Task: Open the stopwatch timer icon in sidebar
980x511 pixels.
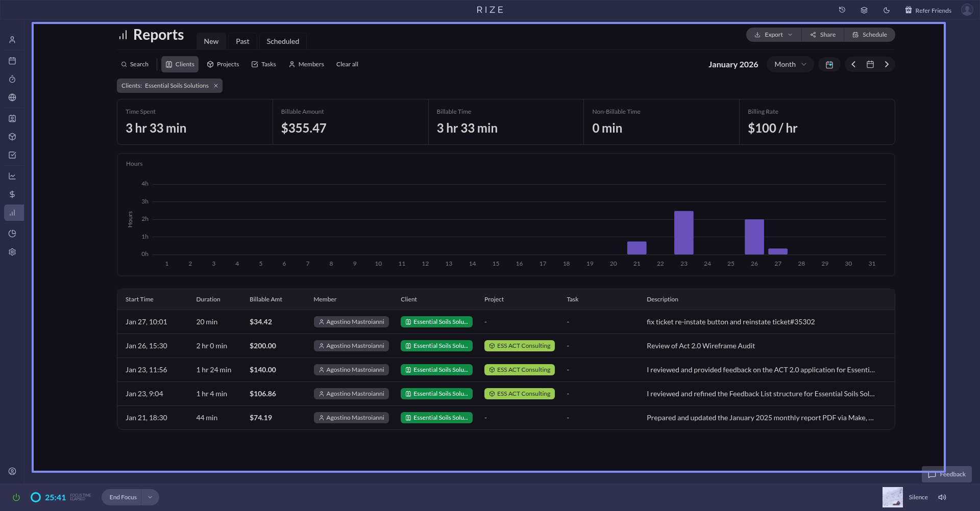Action: click(12, 79)
